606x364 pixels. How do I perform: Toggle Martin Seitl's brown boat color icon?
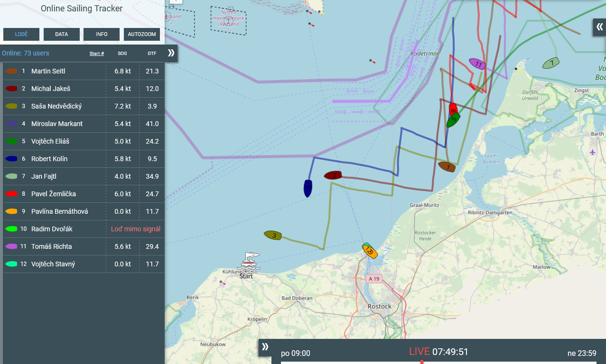(x=11, y=71)
